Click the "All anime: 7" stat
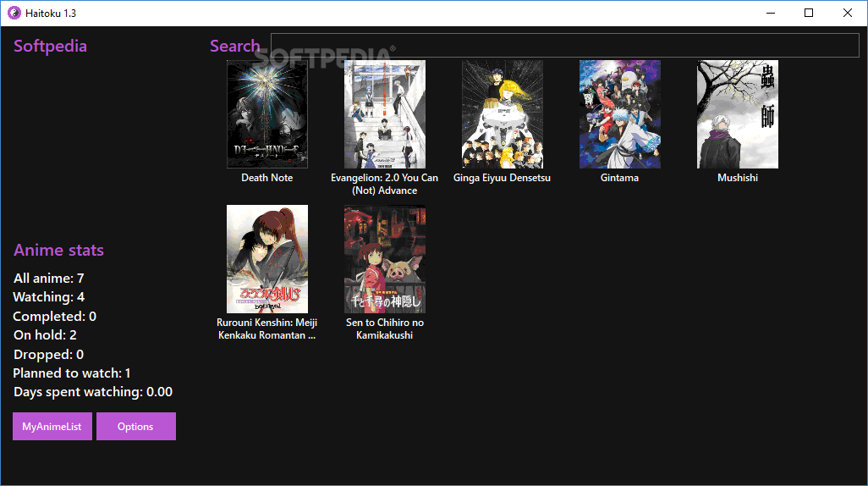Viewport: 868px width, 486px height. (49, 279)
